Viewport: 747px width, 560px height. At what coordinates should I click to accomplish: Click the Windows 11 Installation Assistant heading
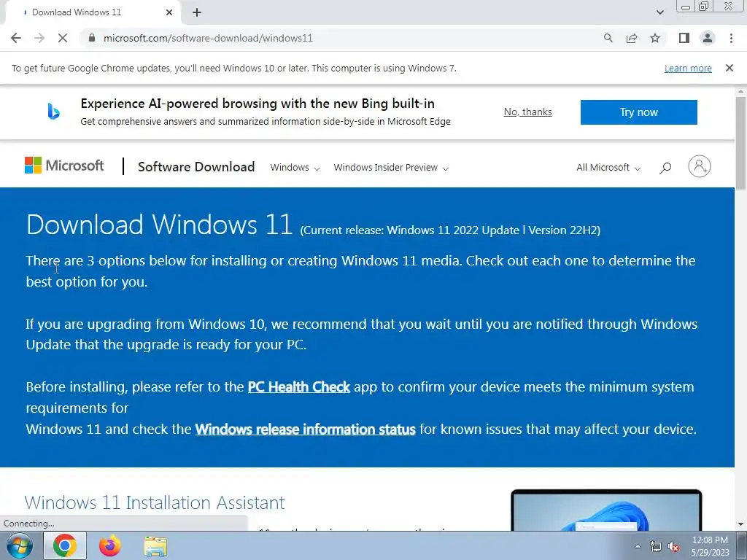pos(155,502)
